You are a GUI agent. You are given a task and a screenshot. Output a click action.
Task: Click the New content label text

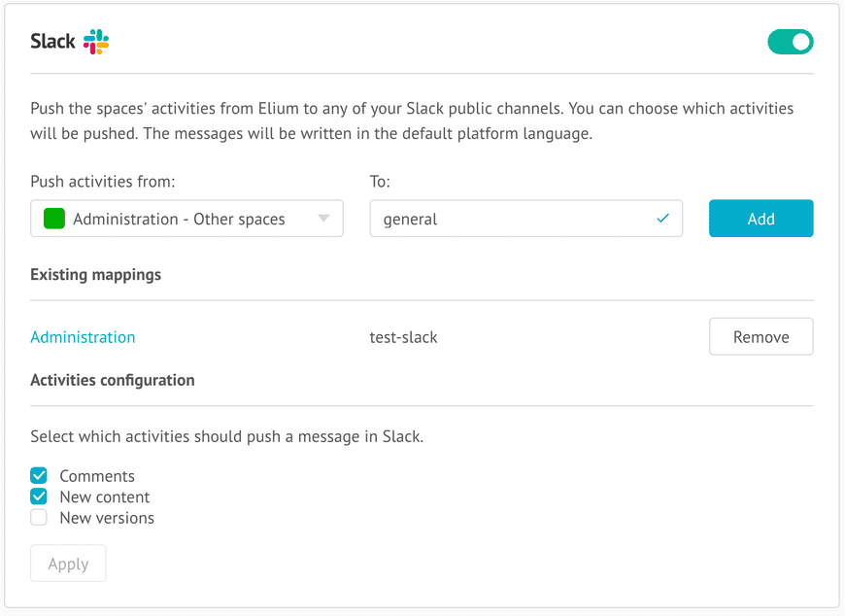(x=105, y=496)
